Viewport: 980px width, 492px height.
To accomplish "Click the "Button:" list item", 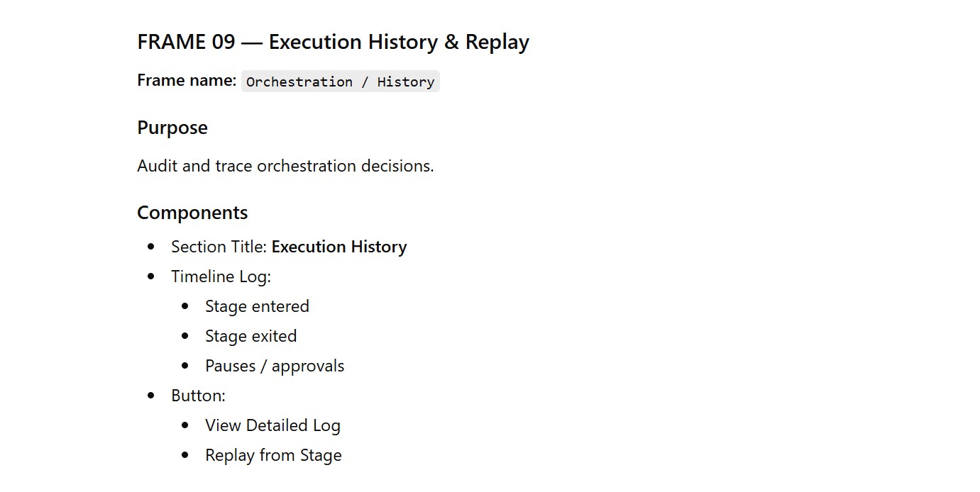I will tap(198, 396).
